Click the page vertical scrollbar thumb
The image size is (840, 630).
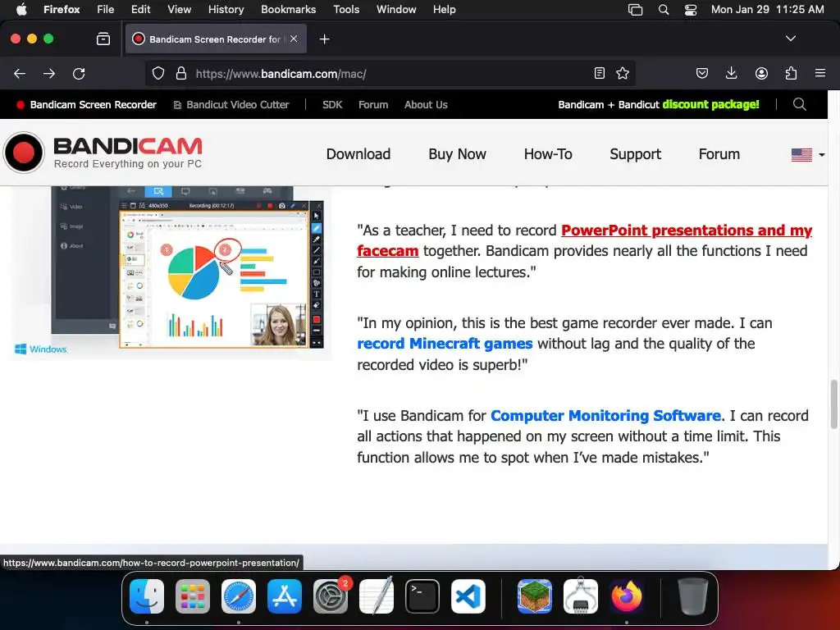(833, 404)
